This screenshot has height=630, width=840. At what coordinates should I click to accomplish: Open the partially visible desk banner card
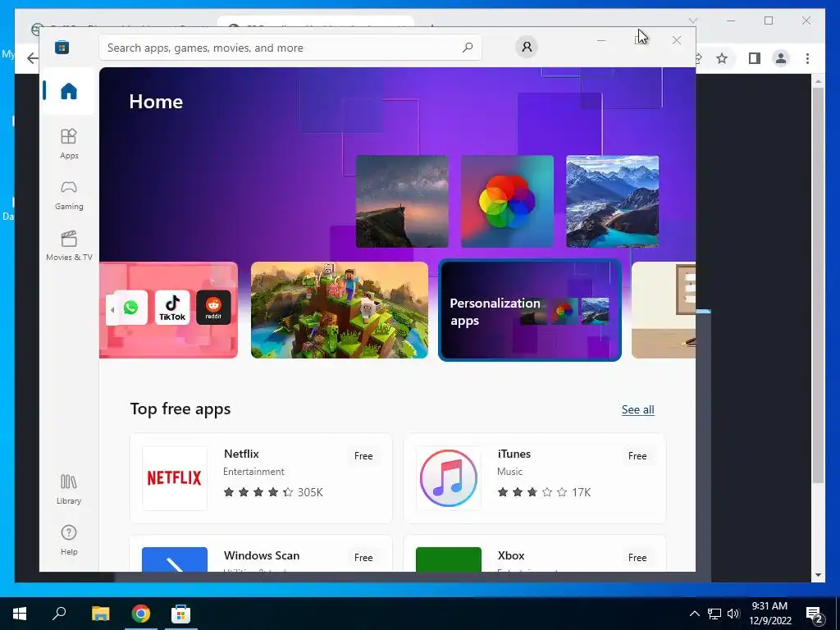pyautogui.click(x=663, y=310)
